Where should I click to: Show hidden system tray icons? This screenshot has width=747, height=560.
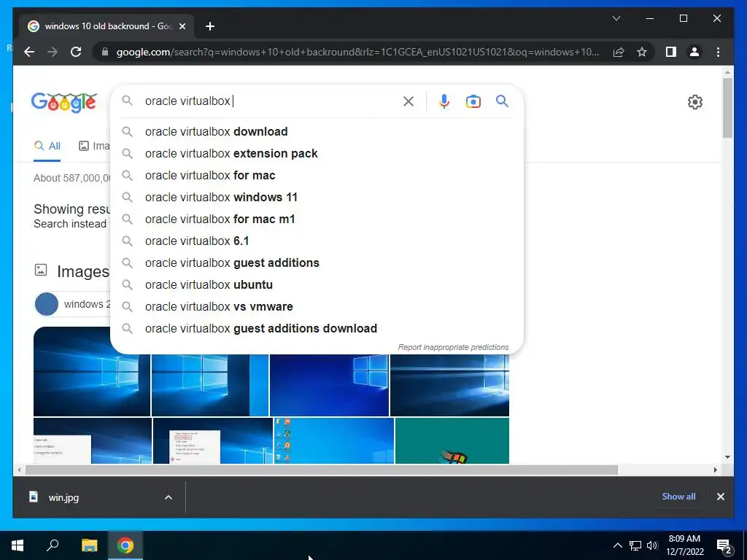(x=617, y=545)
